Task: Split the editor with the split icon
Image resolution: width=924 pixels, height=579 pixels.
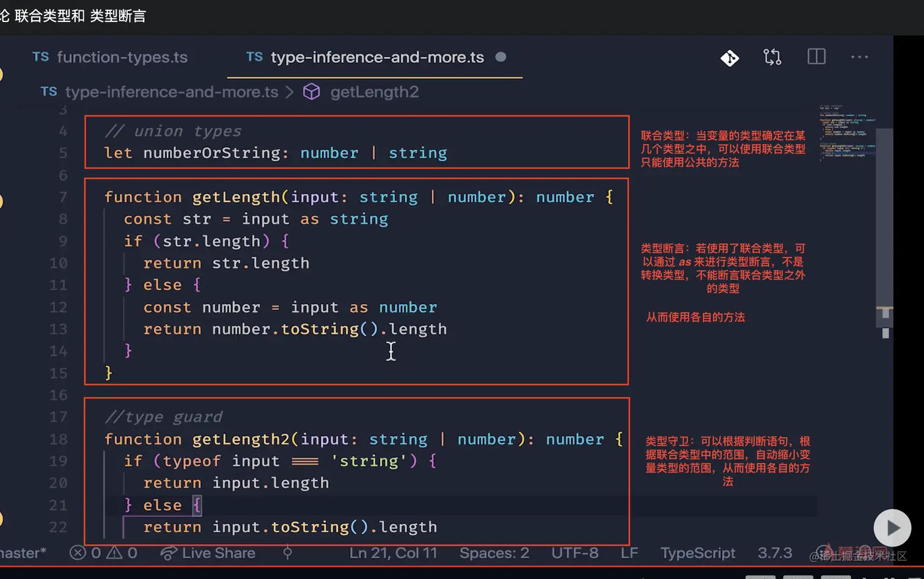Action: click(816, 57)
